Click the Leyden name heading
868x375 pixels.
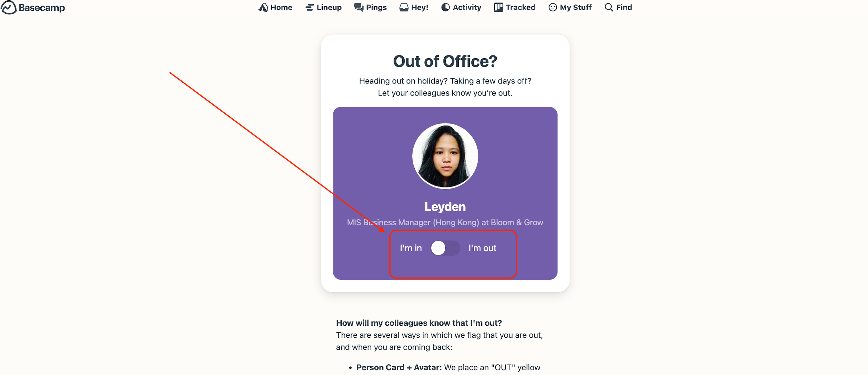(445, 206)
